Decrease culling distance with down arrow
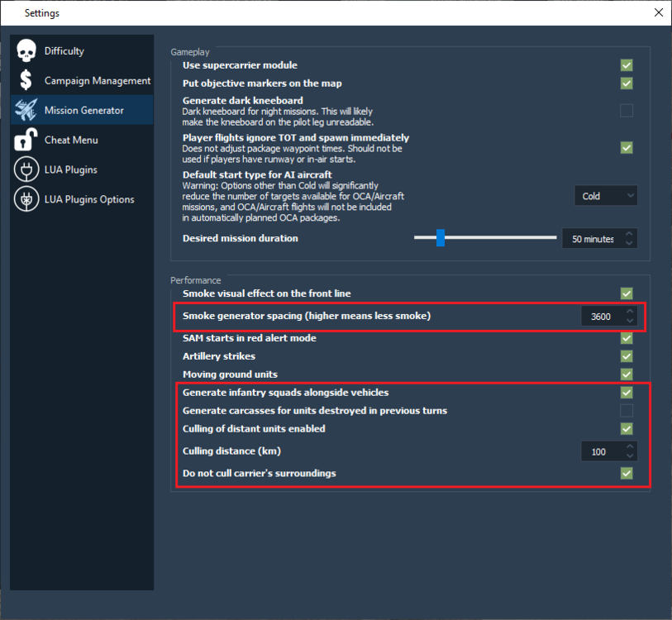The height and width of the screenshot is (620, 672). tap(630, 455)
